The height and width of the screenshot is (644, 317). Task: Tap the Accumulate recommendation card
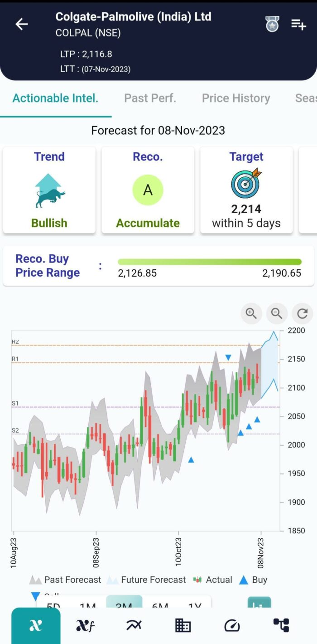(x=148, y=190)
